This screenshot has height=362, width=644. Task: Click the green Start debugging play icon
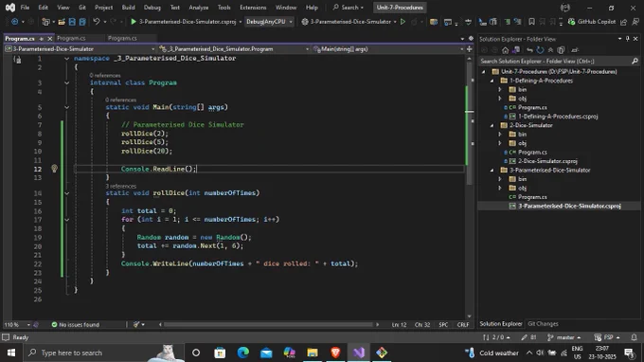pyautogui.click(x=134, y=22)
